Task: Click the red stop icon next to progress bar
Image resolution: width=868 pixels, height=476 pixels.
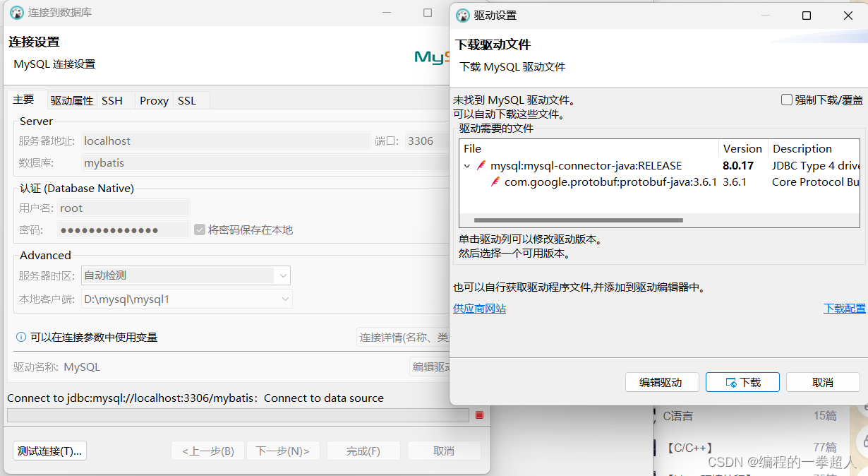Action: 480,415
